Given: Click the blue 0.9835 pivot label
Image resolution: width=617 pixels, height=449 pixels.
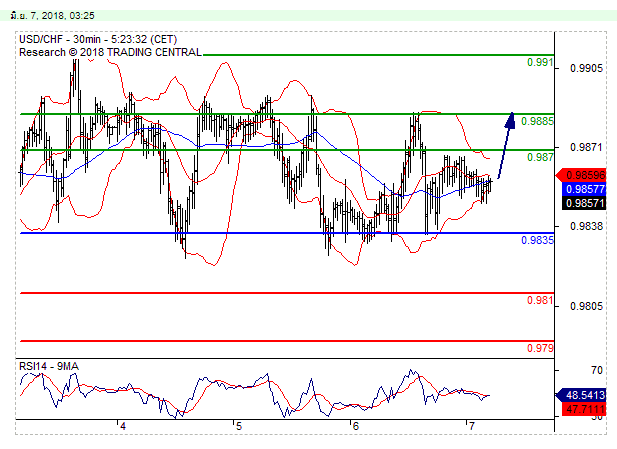Looking at the screenshot, I should (537, 240).
